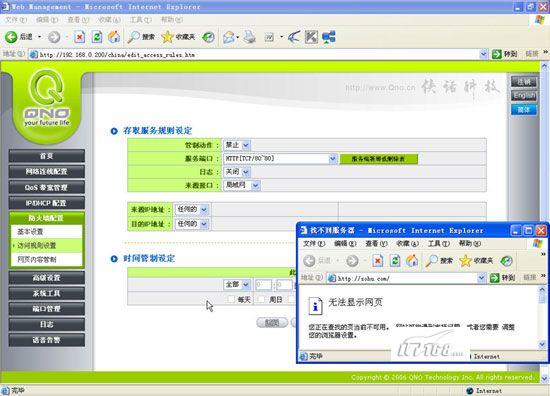Viewport: 550px width, 396px height.
Task: Click the 高级设置 sidebar button
Action: tap(47, 278)
